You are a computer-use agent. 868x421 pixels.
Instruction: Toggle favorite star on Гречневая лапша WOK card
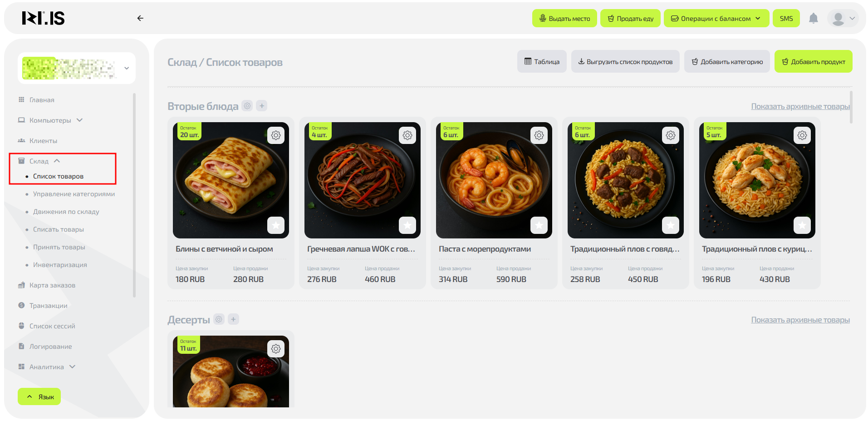click(x=407, y=225)
